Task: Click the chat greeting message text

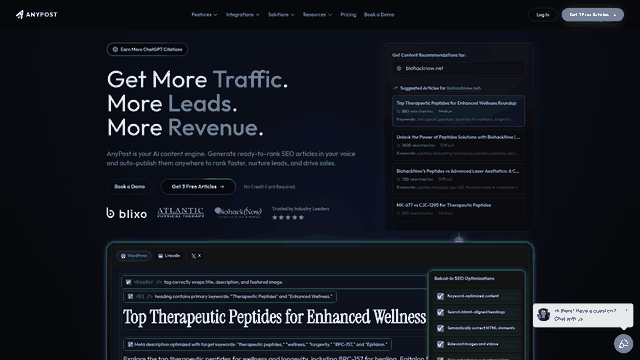Action: click(585, 315)
